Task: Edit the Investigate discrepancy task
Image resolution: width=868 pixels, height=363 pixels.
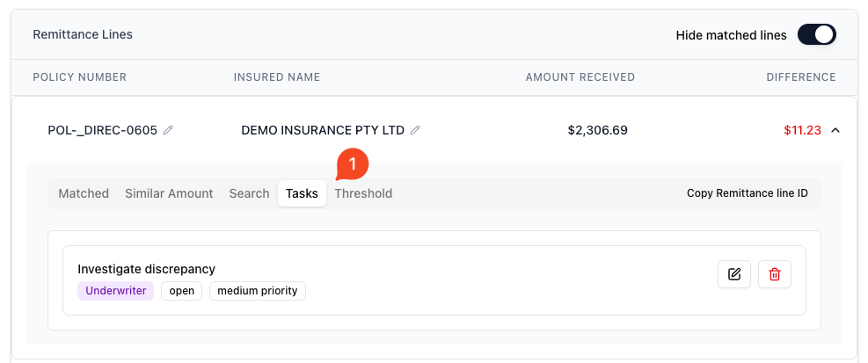Action: click(734, 274)
